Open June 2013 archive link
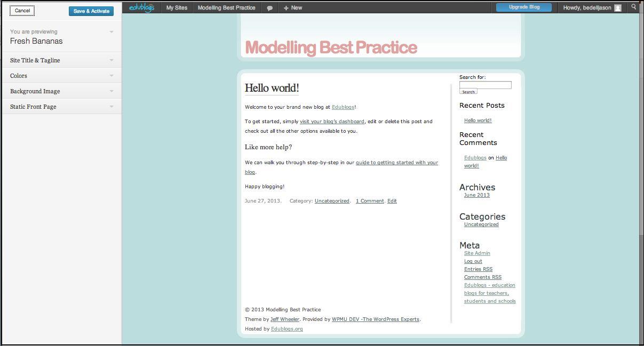644x346 pixels. [x=477, y=195]
